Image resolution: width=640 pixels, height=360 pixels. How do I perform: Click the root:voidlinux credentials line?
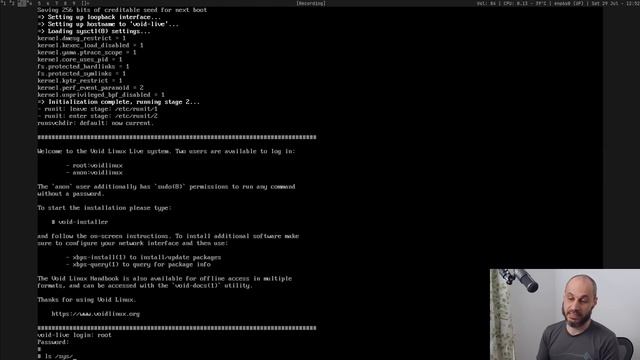[x=94, y=166]
